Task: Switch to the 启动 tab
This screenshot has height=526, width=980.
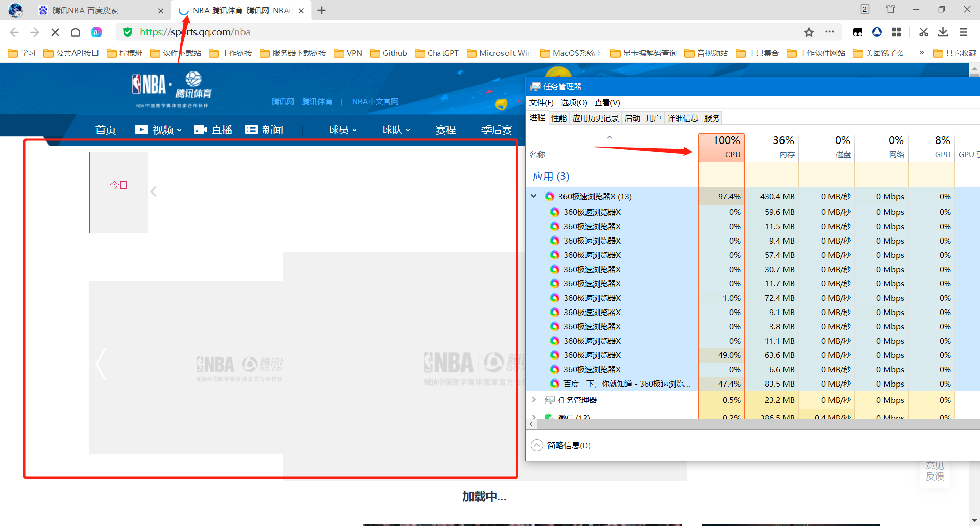Action: point(632,118)
